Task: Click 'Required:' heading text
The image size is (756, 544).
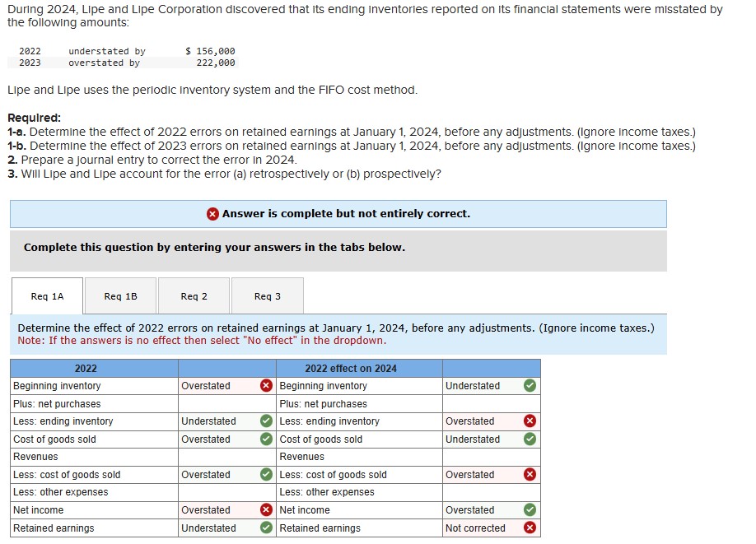Action: [x=35, y=118]
